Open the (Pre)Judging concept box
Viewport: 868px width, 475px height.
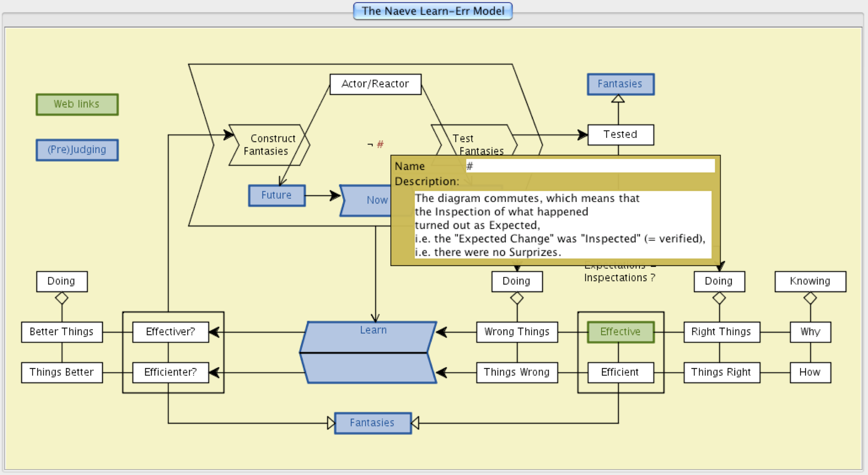[77, 150]
